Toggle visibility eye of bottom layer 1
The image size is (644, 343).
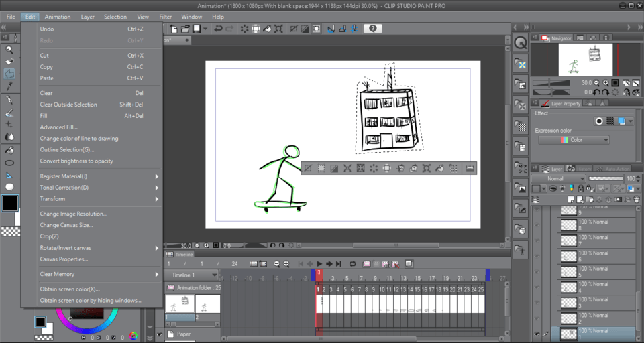[537, 333]
